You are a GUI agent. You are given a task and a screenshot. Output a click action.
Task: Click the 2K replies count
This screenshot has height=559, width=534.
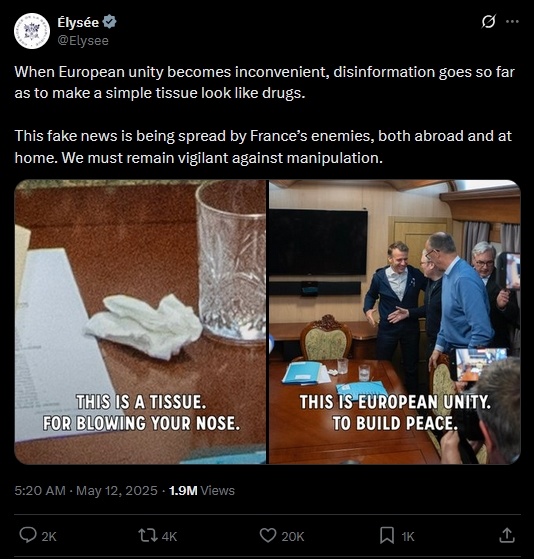click(x=49, y=537)
